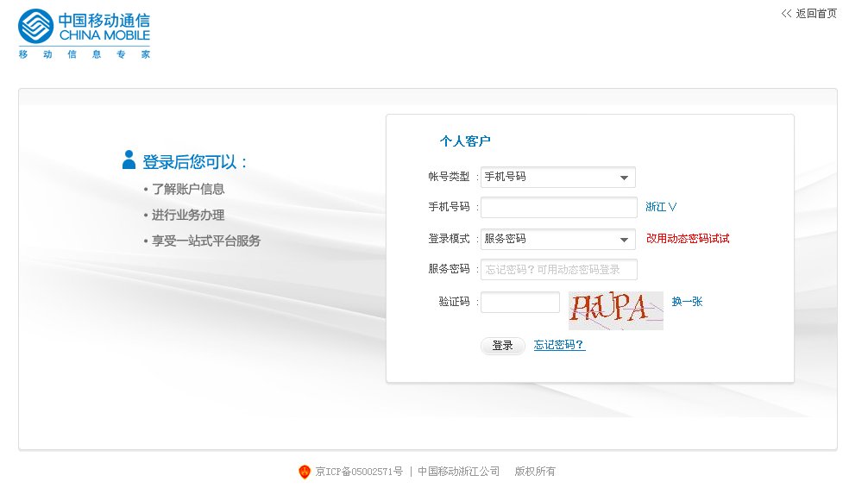
Task: Click footer text 版权所有
Action: pos(535,472)
